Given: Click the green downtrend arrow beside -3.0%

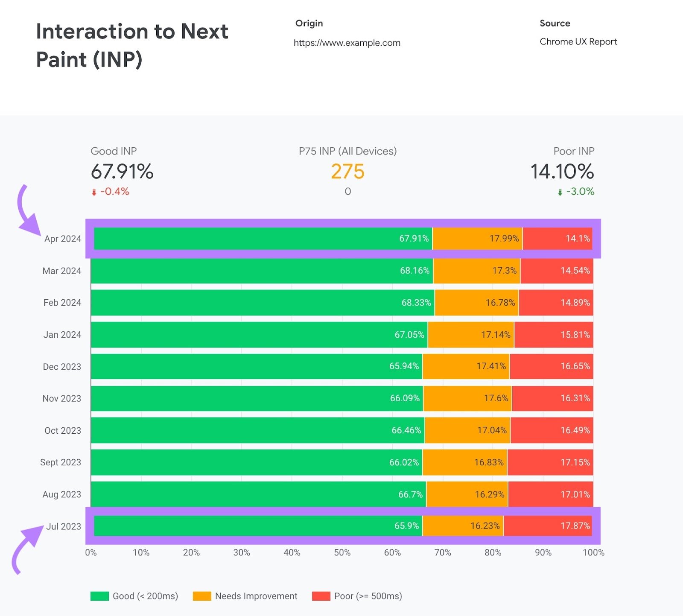Looking at the screenshot, I should [x=560, y=192].
